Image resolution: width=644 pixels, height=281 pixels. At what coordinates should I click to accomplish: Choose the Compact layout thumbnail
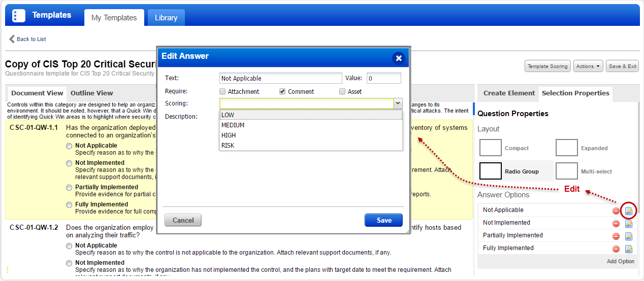pos(490,148)
